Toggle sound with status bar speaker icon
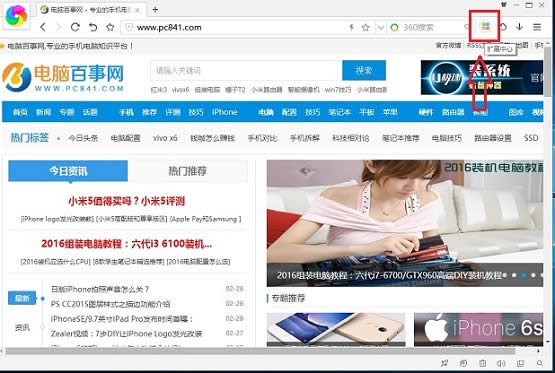 501,363
